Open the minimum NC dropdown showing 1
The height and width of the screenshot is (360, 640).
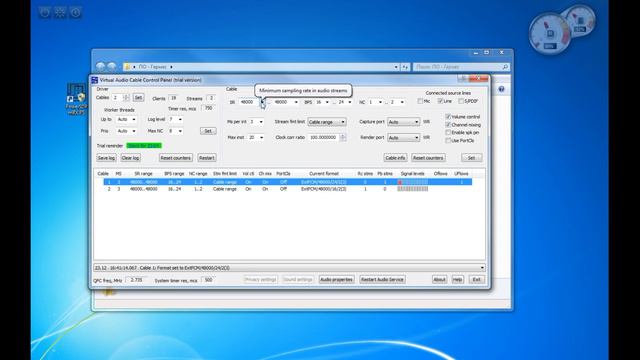[380, 102]
